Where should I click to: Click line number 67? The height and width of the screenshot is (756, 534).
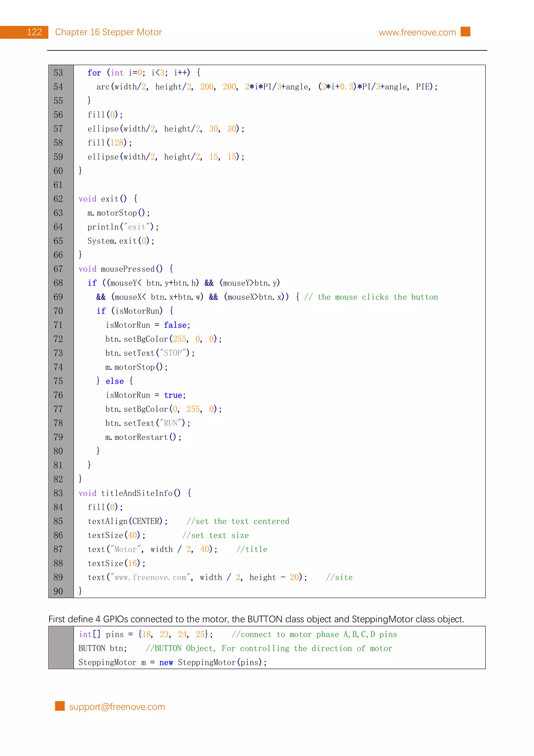[58, 269]
